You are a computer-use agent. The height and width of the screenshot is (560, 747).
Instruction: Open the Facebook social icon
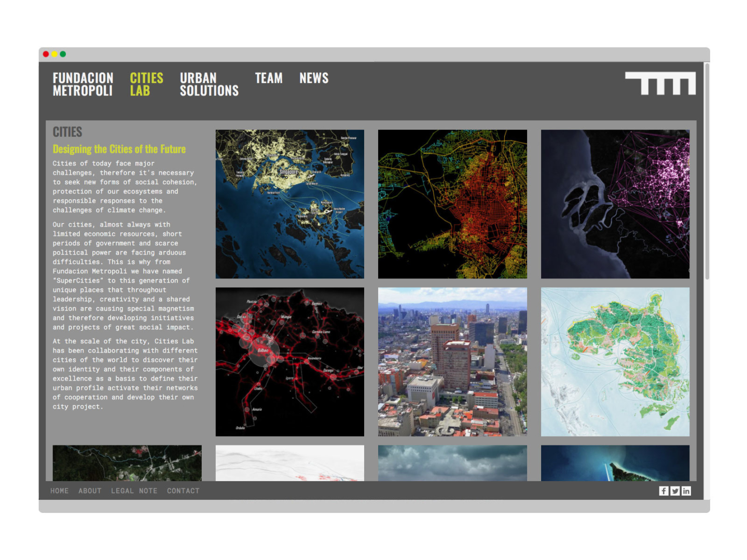coord(663,491)
